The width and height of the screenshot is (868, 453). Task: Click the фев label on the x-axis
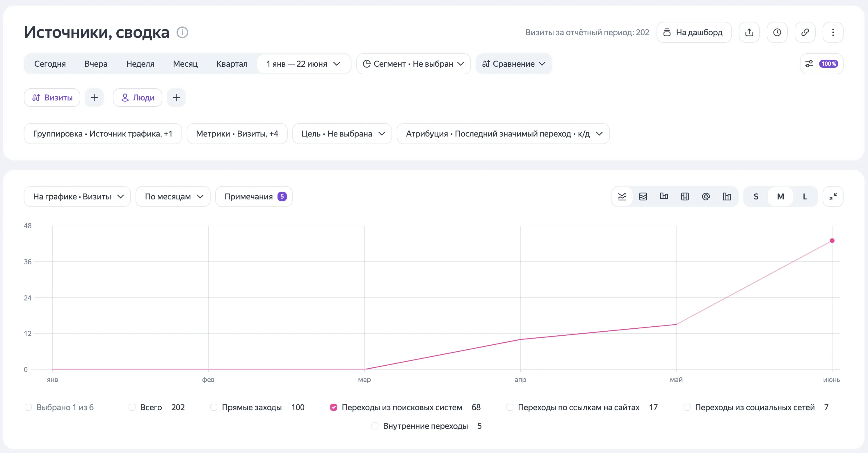(208, 379)
